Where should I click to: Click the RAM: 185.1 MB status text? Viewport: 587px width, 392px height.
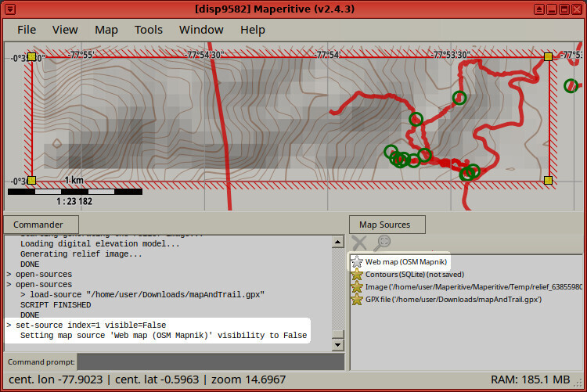click(x=531, y=379)
